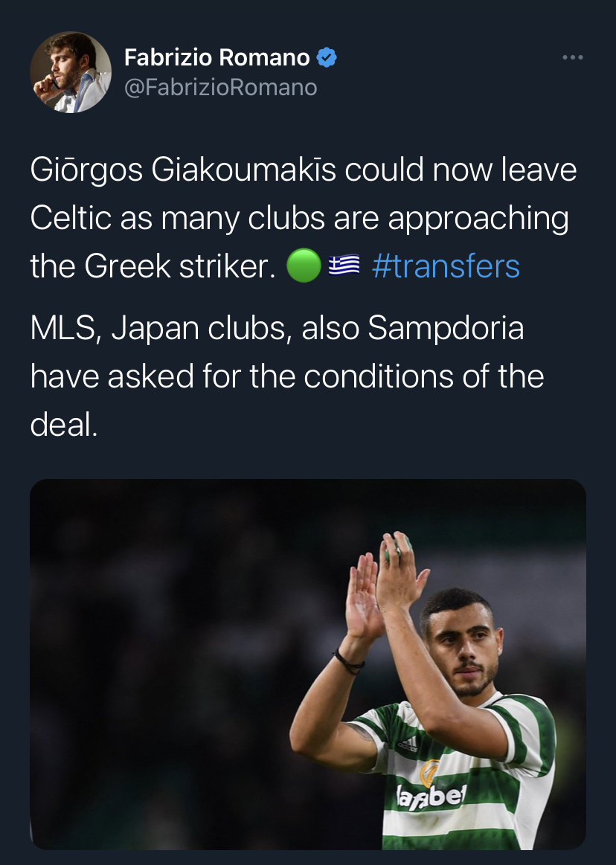The height and width of the screenshot is (865, 616).
Task: Open Fabrizio Romano's profile avatar
Action: point(71,72)
